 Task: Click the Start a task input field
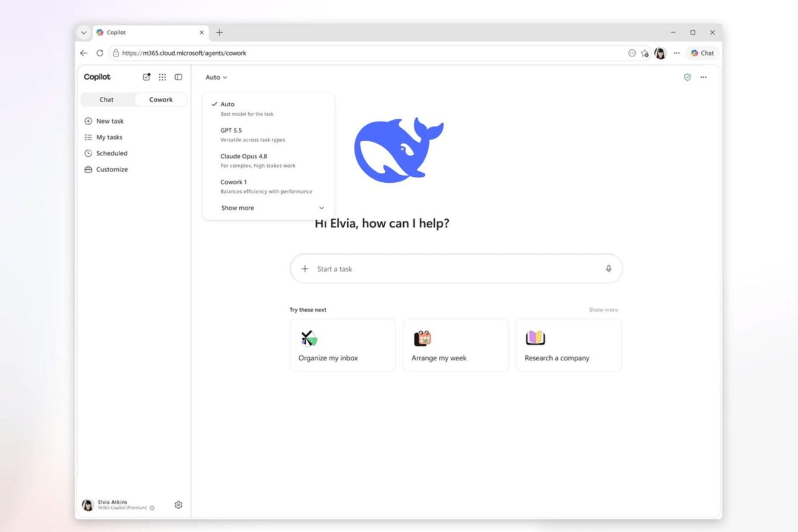(456, 269)
